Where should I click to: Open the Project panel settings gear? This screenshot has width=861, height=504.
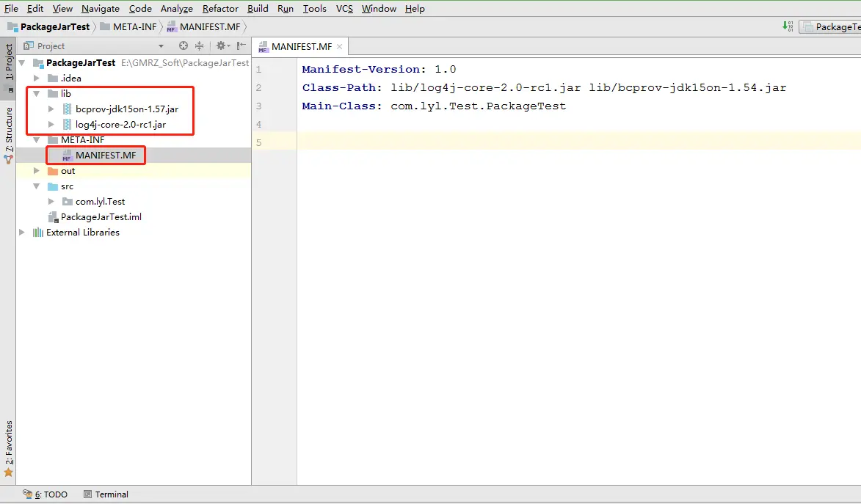pyautogui.click(x=222, y=46)
